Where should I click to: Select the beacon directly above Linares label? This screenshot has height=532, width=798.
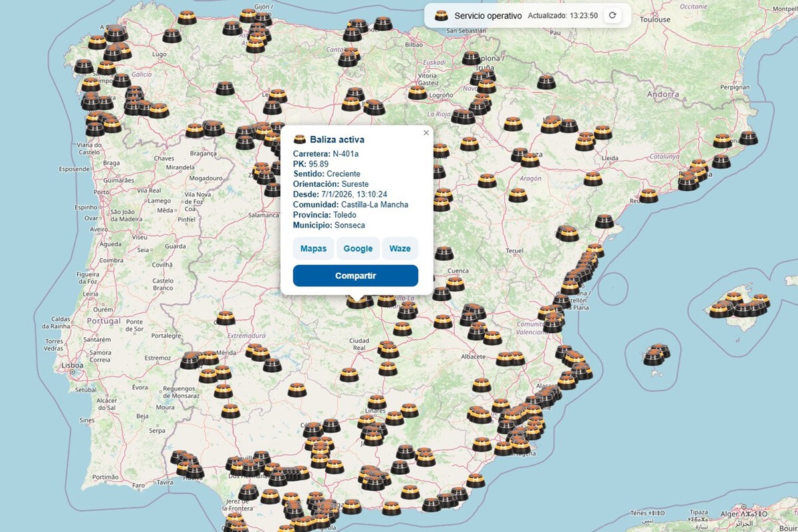coord(377,401)
